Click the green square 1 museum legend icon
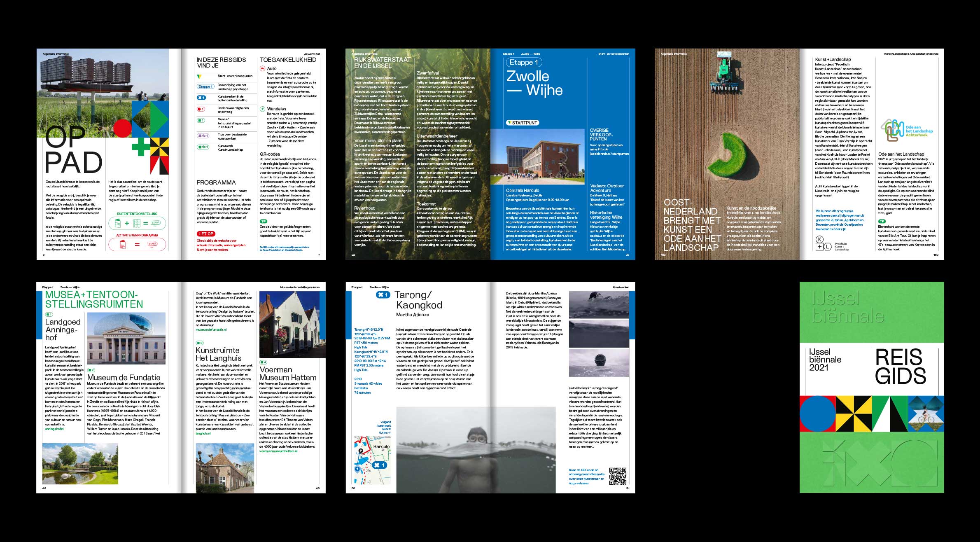Viewport: 980px width, 542px height. pos(201,121)
